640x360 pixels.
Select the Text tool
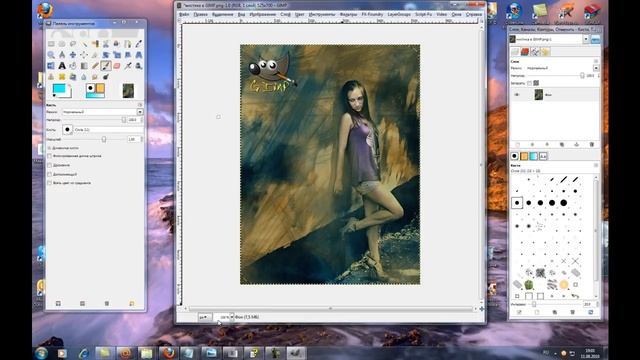[62, 66]
